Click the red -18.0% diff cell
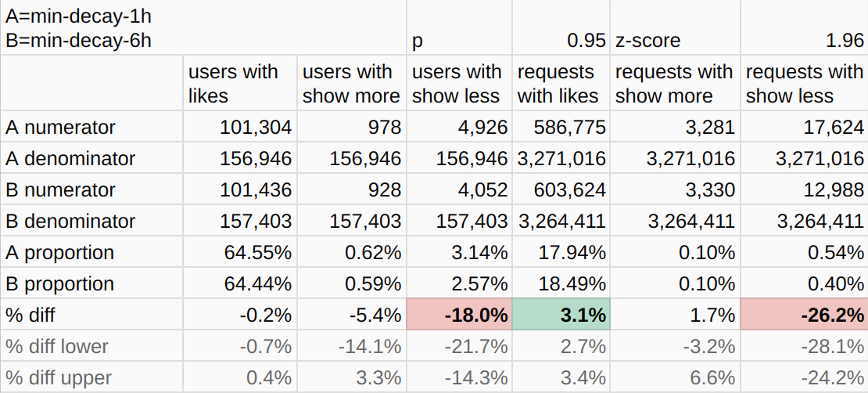Image resolution: width=868 pixels, height=393 pixels. (x=459, y=315)
